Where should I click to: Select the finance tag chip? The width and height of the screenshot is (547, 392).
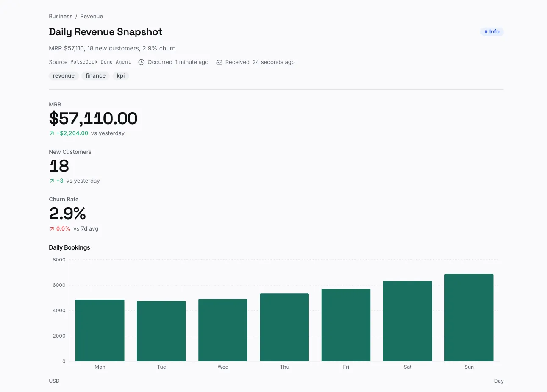(x=95, y=76)
